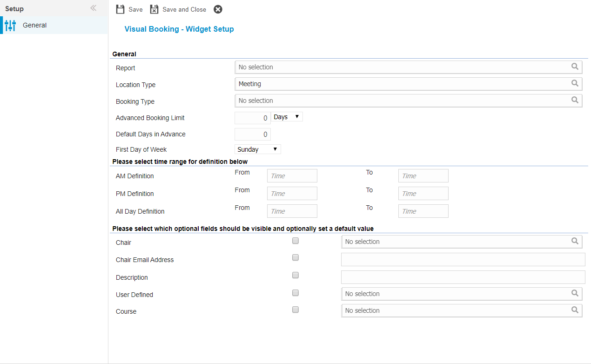
Task: Click the Chair field search magnifier
Action: tap(575, 242)
